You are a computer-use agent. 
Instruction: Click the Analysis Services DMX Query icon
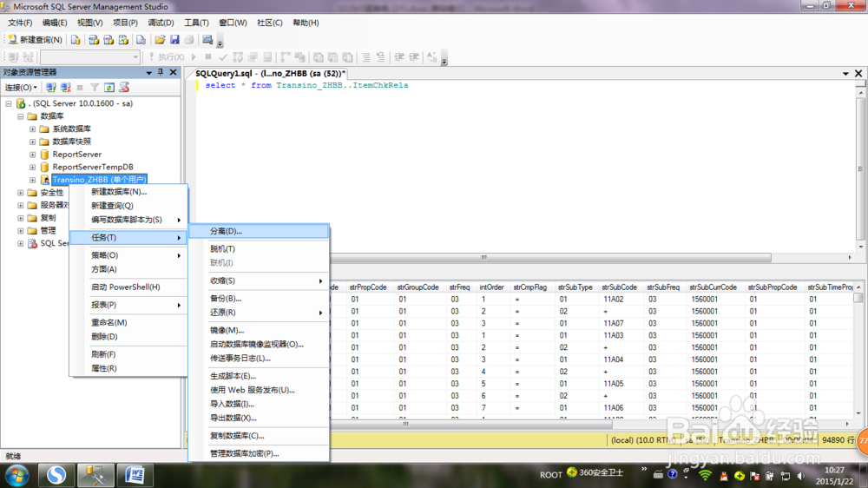pos(108,40)
